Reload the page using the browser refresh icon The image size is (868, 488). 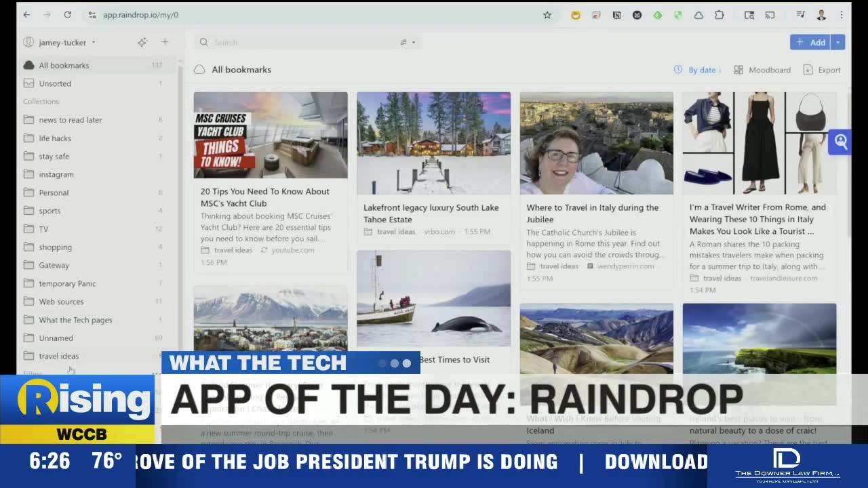pyautogui.click(x=67, y=15)
